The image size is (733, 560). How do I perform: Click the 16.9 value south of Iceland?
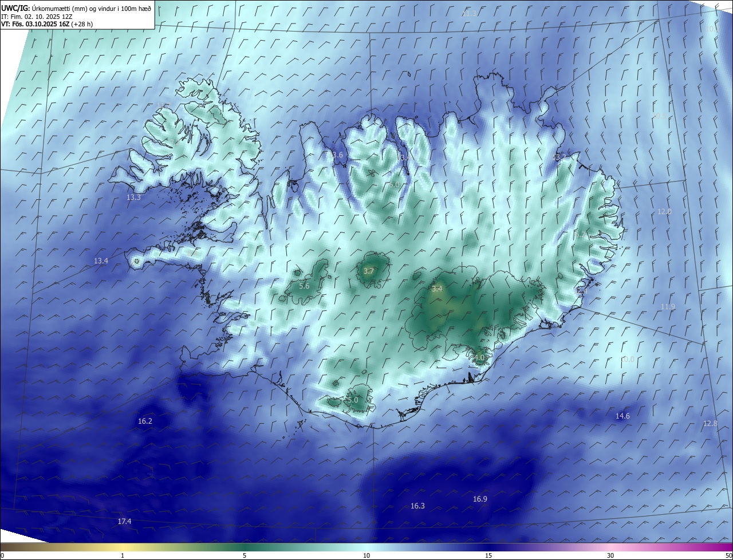[x=480, y=499]
